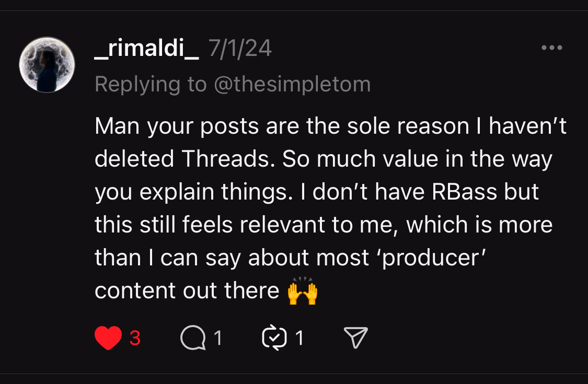Unlike the post via the red heart
The width and height of the screenshot is (588, 384).
[x=108, y=338]
